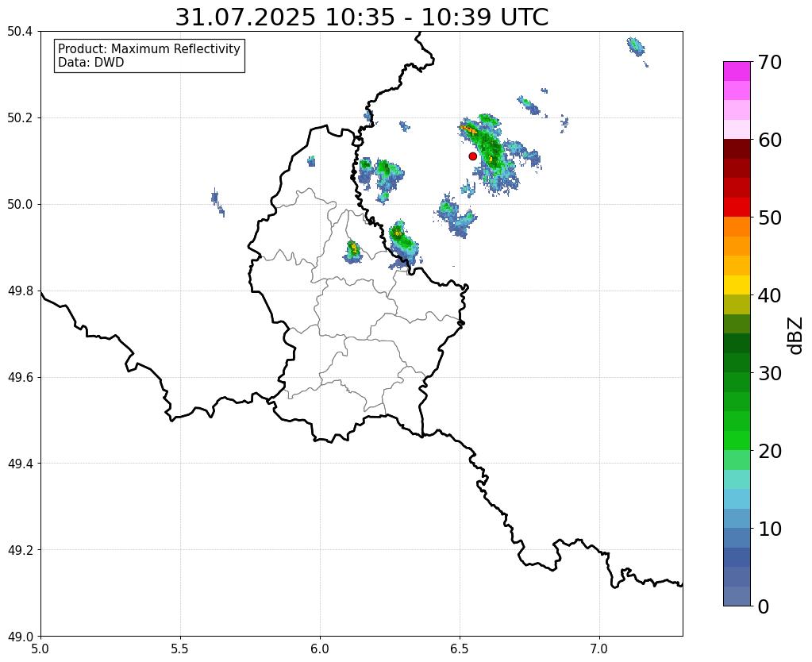Click latitude axis label 50.2
The image size is (812, 662).
[x=20, y=118]
